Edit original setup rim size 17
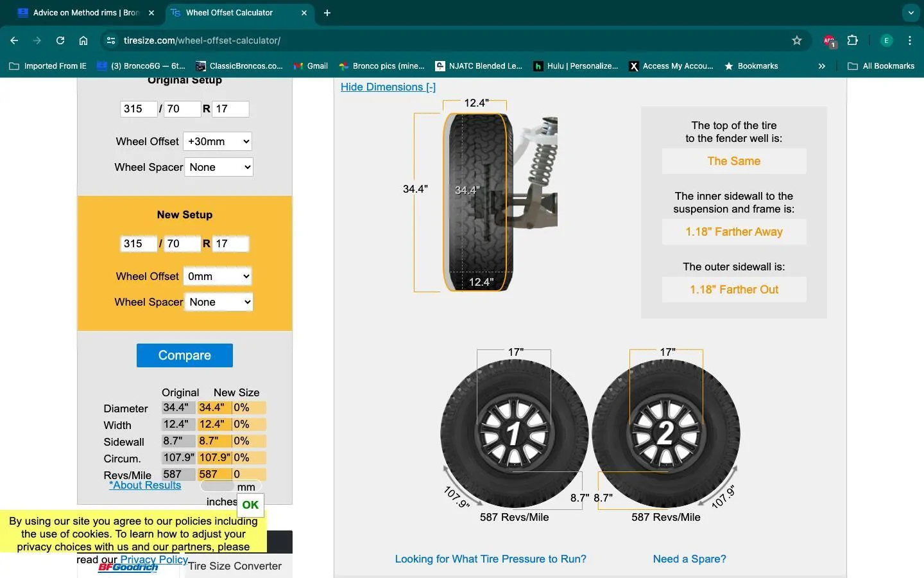 point(230,109)
